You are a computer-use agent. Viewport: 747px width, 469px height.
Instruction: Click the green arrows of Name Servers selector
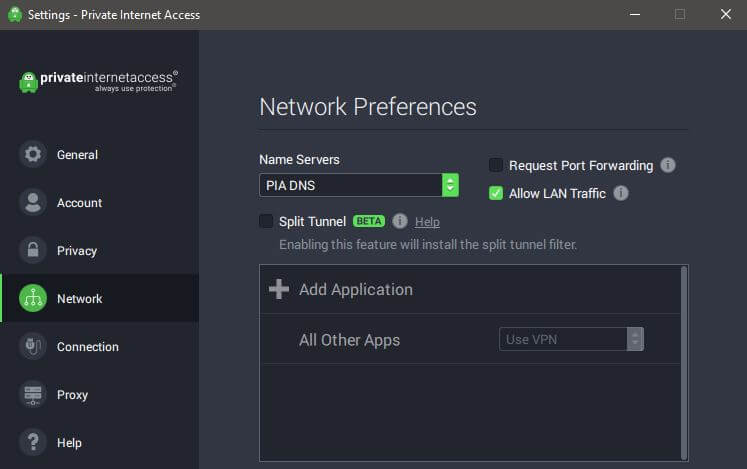pyautogui.click(x=450, y=185)
